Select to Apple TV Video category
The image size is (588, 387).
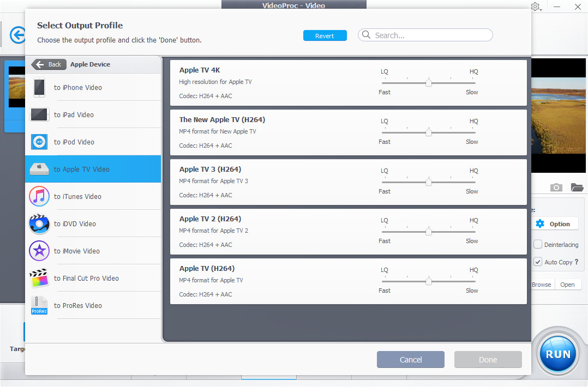93,169
